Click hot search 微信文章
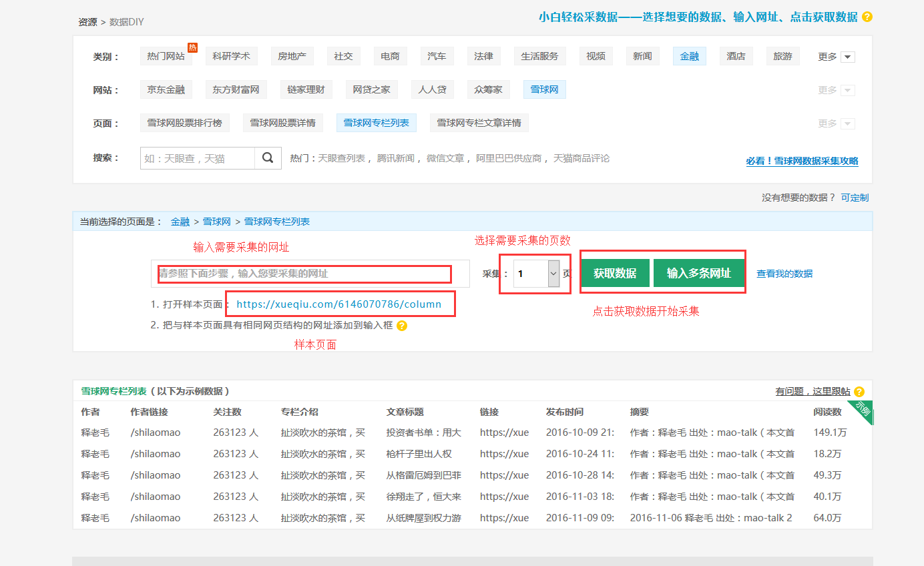Viewport: 924px width, 566px height. tap(445, 158)
